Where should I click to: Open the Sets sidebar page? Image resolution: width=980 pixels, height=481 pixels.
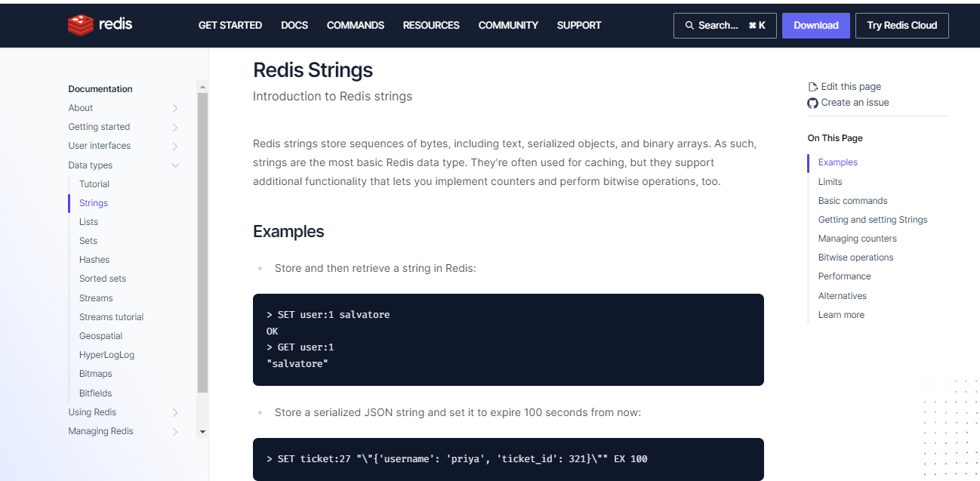click(x=88, y=241)
